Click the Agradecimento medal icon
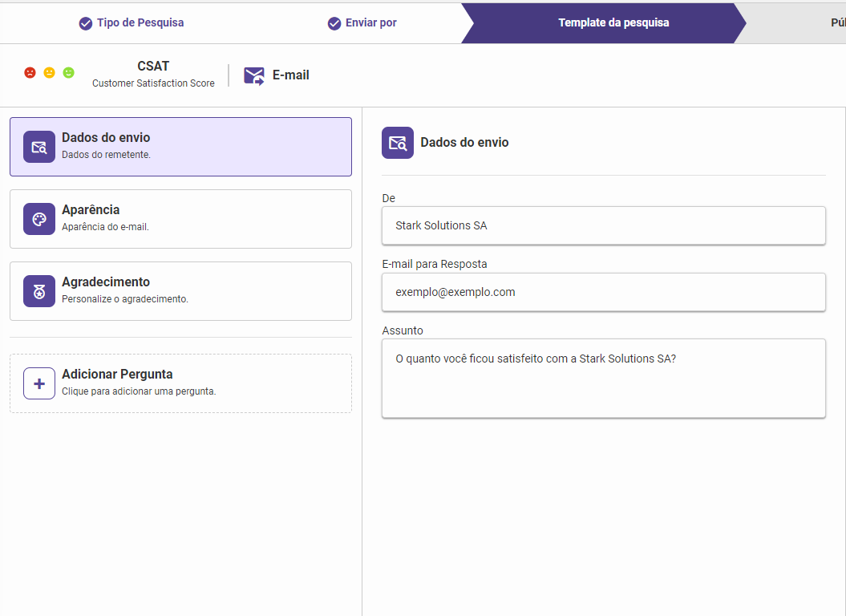Image resolution: width=846 pixels, height=616 pixels. pyautogui.click(x=39, y=291)
